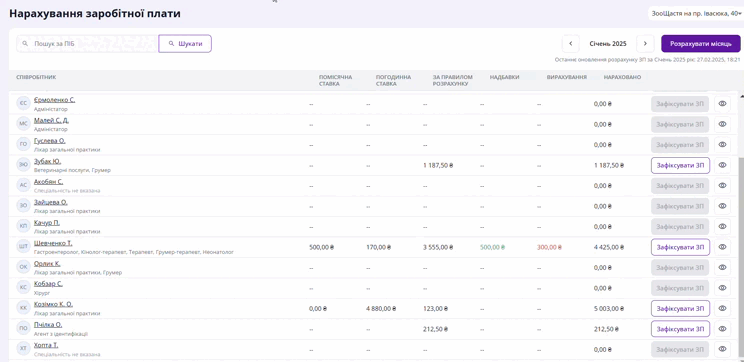Click Зафіксувати ЗП for Зубак Ю.
The width and height of the screenshot is (744, 362).
click(x=680, y=165)
